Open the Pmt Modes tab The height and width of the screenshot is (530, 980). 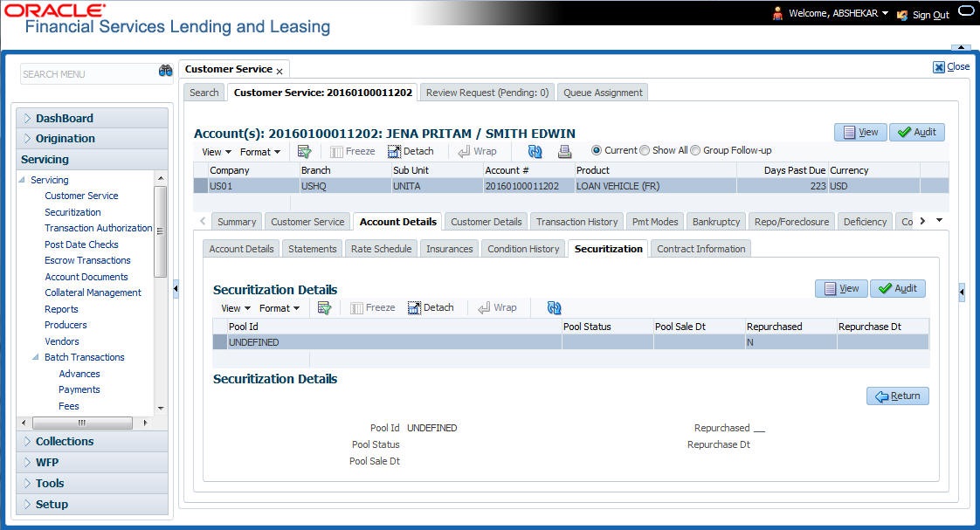(x=655, y=222)
